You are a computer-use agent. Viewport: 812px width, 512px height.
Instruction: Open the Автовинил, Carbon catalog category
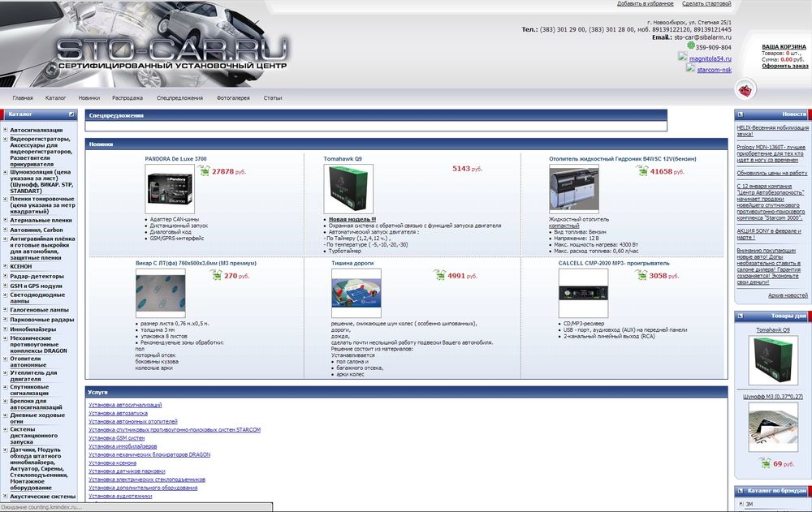coord(37,230)
